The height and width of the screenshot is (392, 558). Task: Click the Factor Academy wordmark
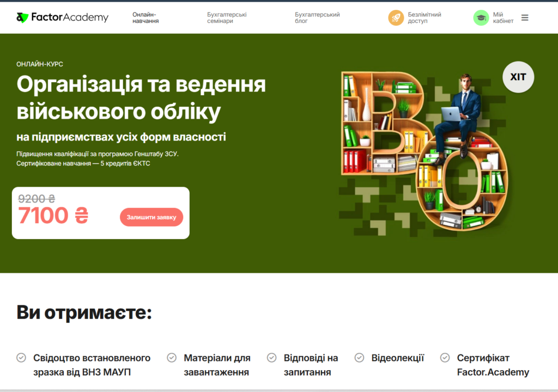(70, 17)
